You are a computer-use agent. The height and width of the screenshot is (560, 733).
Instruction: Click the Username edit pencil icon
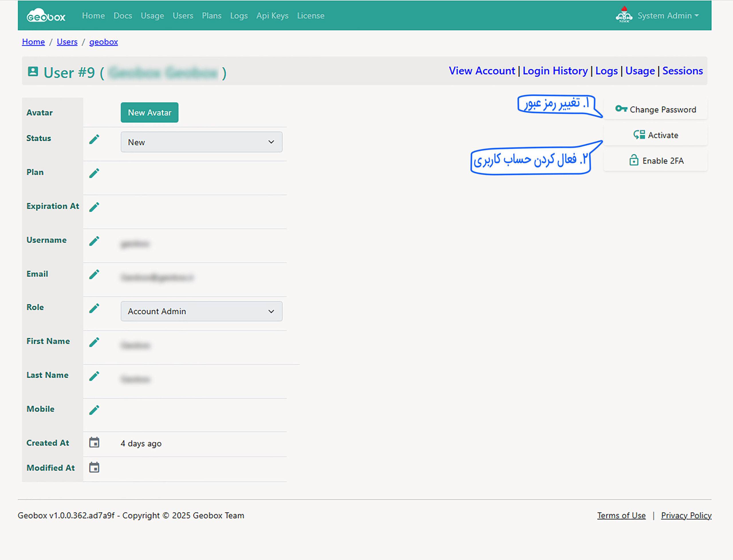click(94, 241)
